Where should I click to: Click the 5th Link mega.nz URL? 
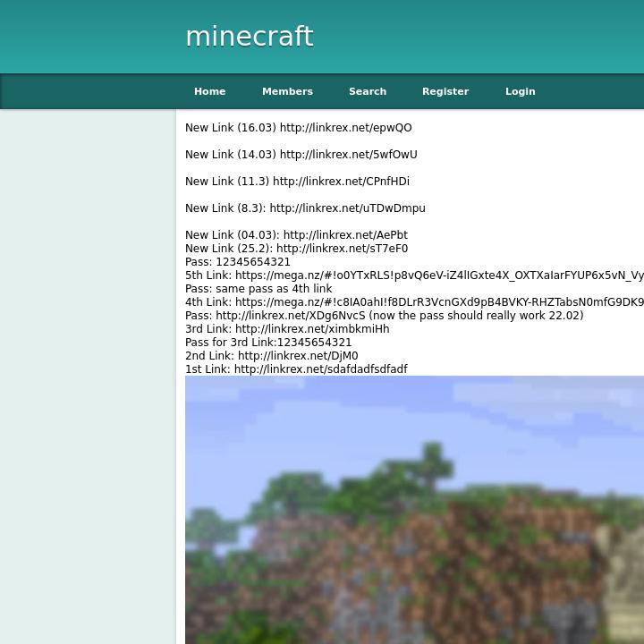438,275
